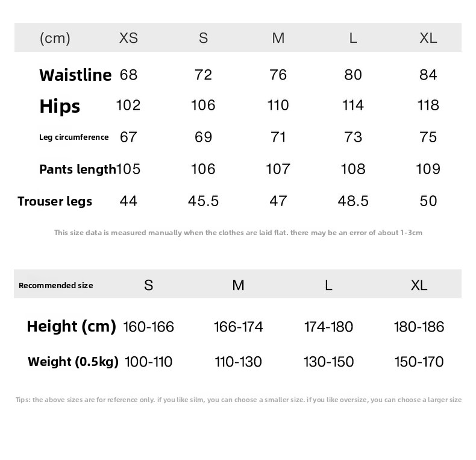This screenshot has width=476, height=460.
Task: Click the pants length value 109
Action: (428, 169)
